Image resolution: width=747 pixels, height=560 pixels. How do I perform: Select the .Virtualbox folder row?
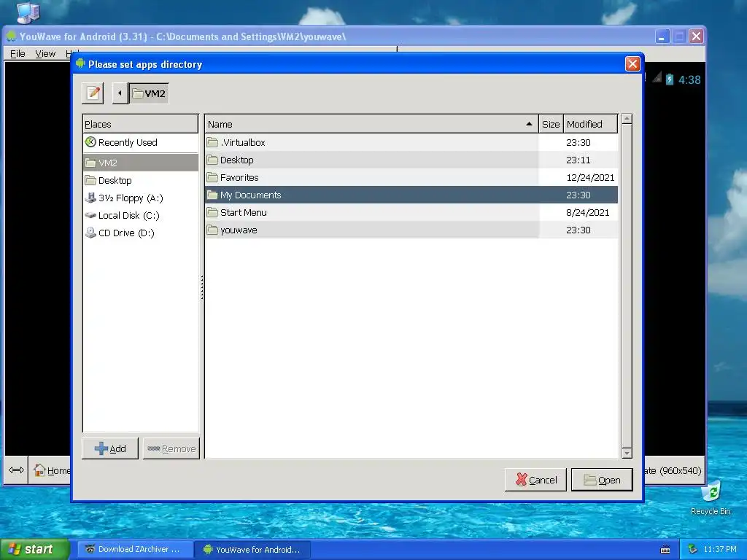[411, 142]
